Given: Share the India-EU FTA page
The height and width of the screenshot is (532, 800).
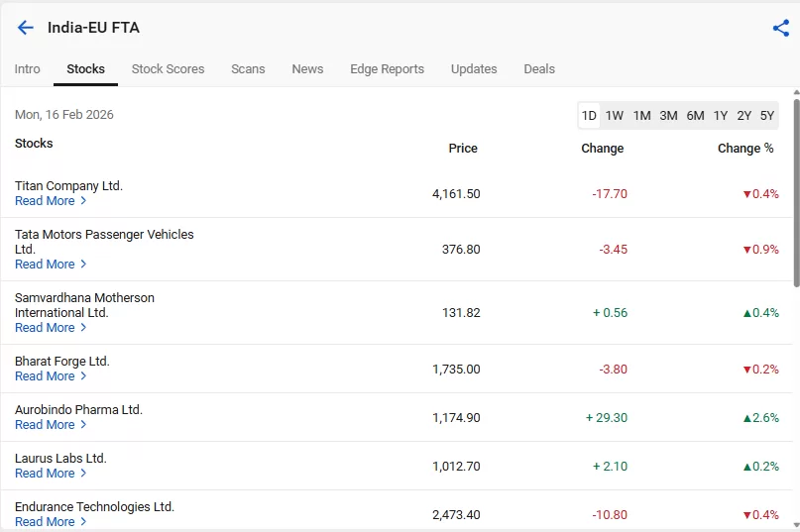Looking at the screenshot, I should 780,28.
